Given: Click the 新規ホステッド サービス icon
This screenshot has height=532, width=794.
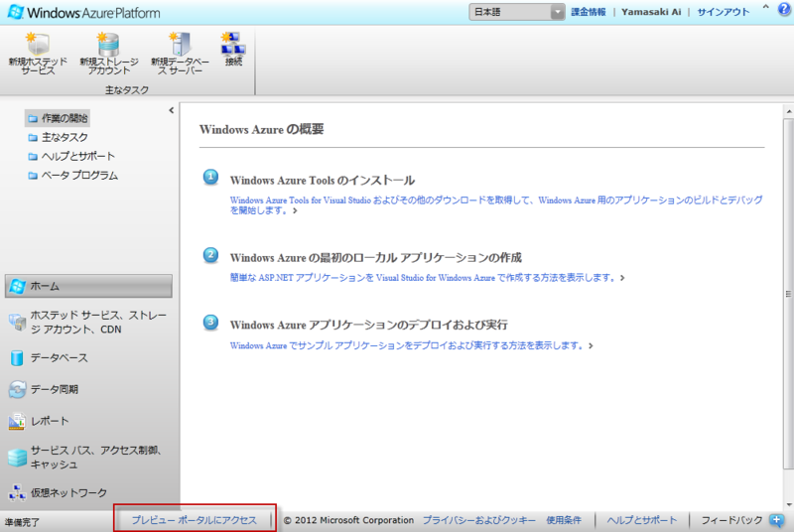Looking at the screenshot, I should (38, 44).
